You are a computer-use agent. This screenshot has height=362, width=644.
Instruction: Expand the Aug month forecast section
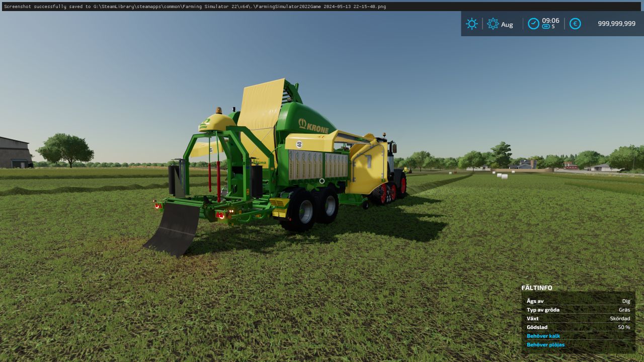click(x=507, y=24)
